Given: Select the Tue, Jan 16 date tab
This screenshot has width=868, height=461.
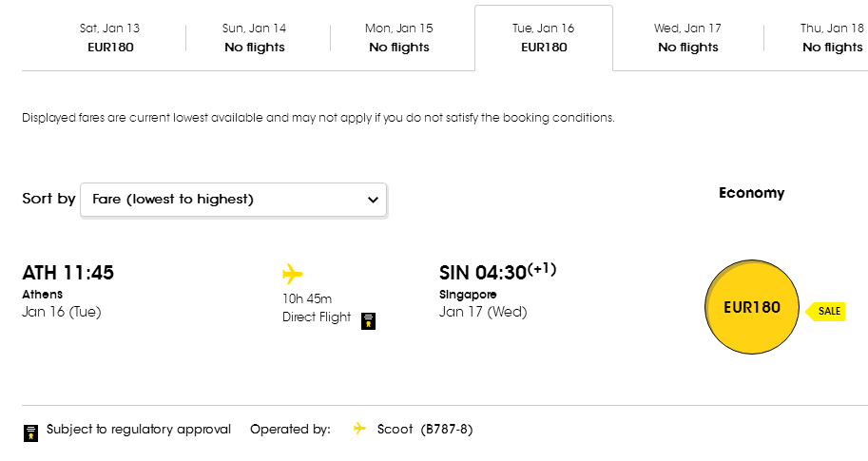Looking at the screenshot, I should pos(544,38).
